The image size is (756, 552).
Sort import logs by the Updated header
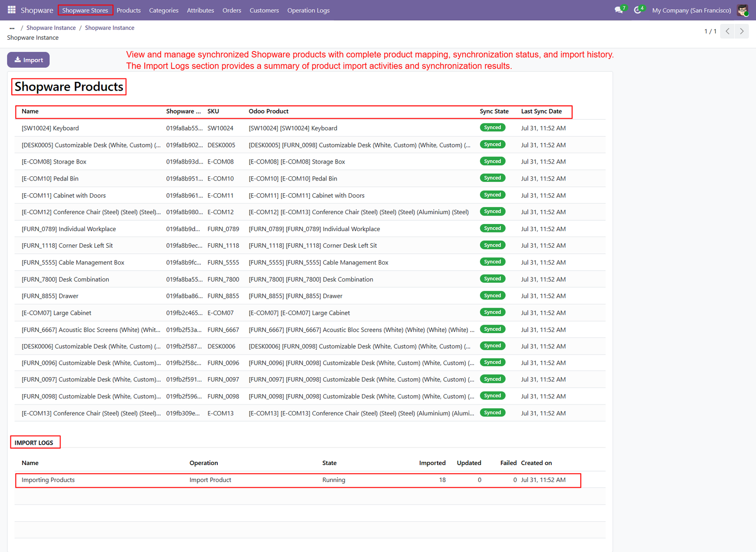469,463
